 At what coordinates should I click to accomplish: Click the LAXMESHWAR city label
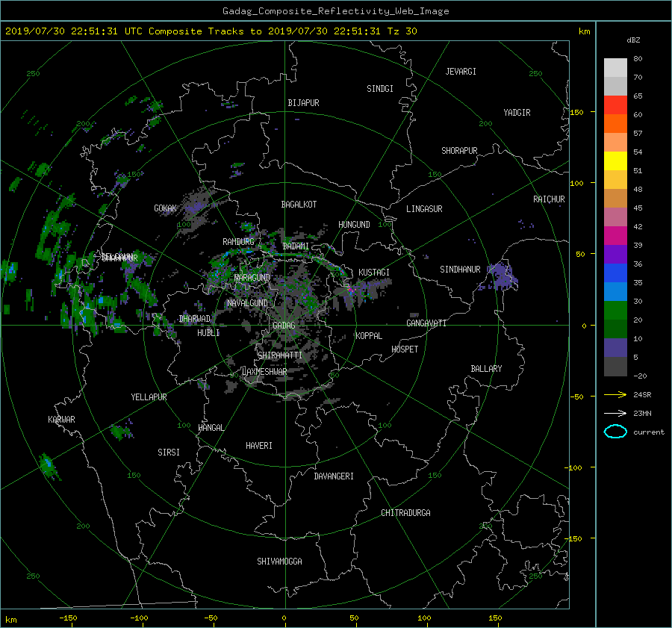[x=264, y=372]
